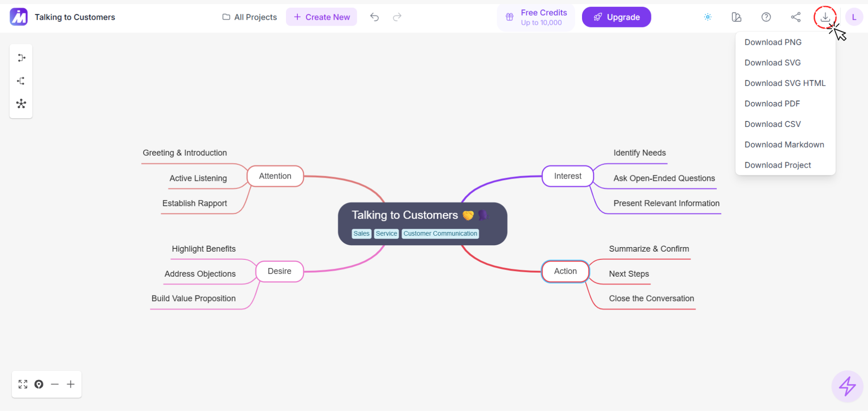Redo the last action
The height and width of the screenshot is (411, 868).
(397, 17)
